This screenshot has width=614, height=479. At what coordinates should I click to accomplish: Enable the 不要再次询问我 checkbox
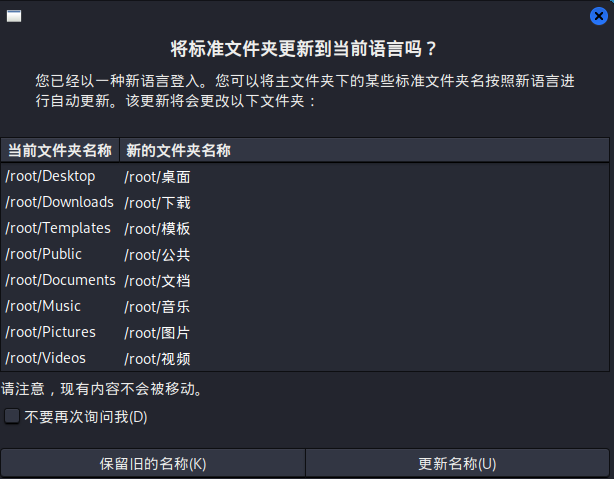coord(12,416)
